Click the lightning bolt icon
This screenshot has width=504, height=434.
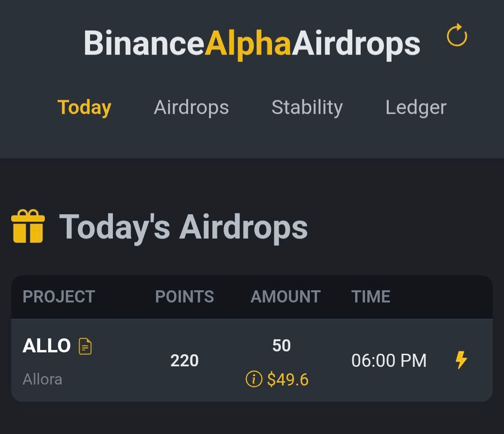pos(461,360)
